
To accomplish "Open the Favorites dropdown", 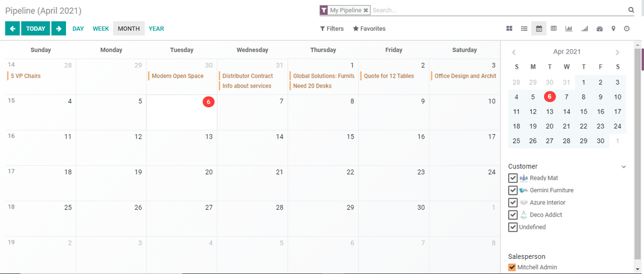I will 369,28.
